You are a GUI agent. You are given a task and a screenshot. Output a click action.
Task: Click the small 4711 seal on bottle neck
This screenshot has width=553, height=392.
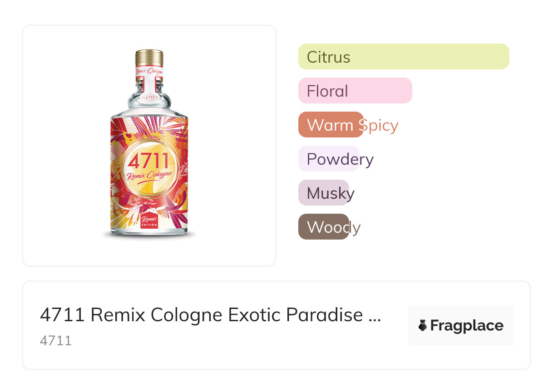149,97
